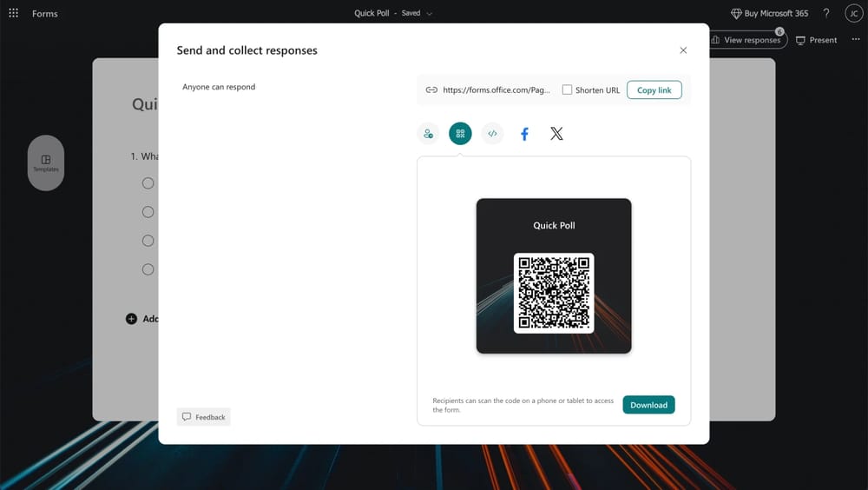Click the Copy link button
868x490 pixels.
click(654, 89)
